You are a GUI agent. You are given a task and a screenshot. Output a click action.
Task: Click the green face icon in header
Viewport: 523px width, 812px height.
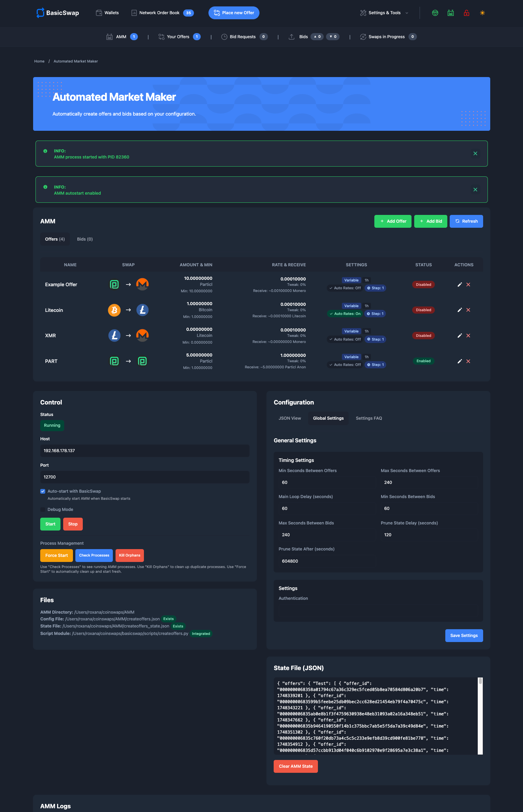coord(435,13)
